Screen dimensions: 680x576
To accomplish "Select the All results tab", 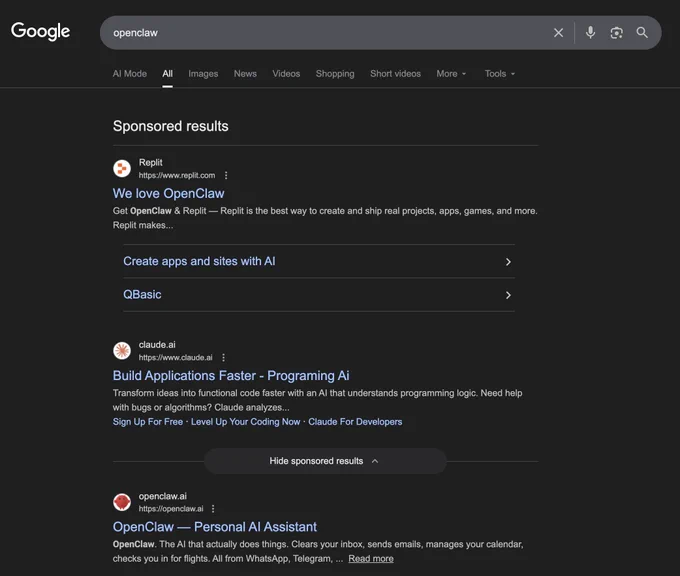I will (167, 74).
